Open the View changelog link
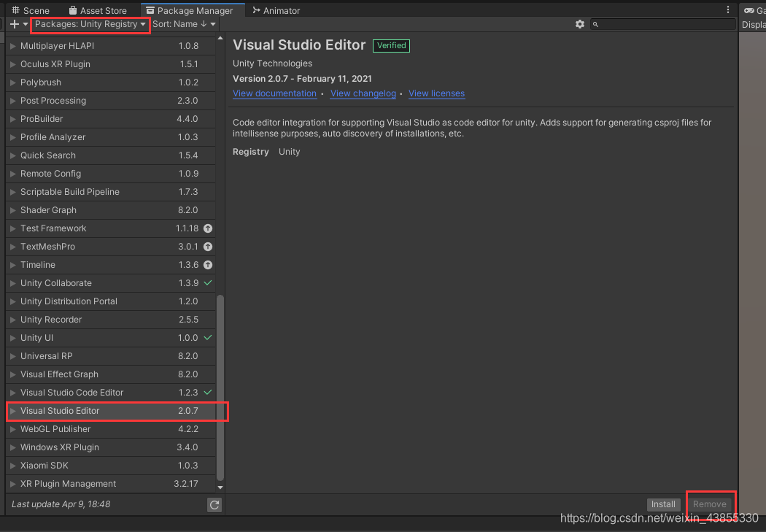 (363, 93)
